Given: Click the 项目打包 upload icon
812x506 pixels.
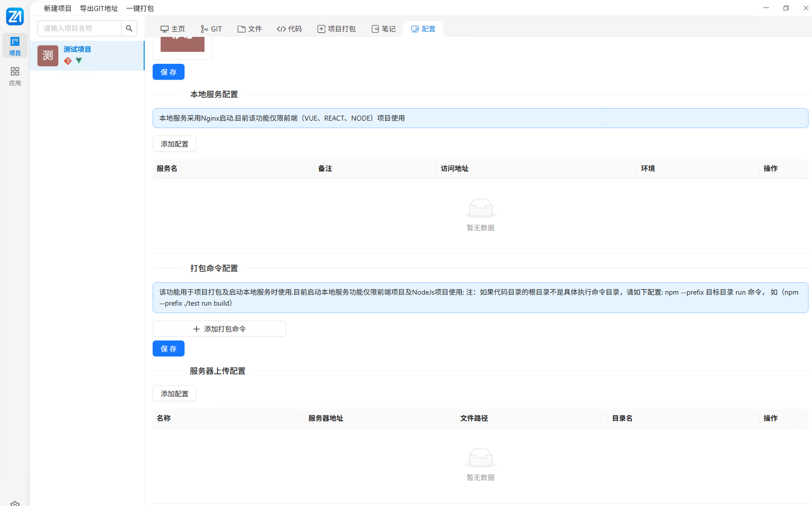Looking at the screenshot, I should click(x=322, y=29).
